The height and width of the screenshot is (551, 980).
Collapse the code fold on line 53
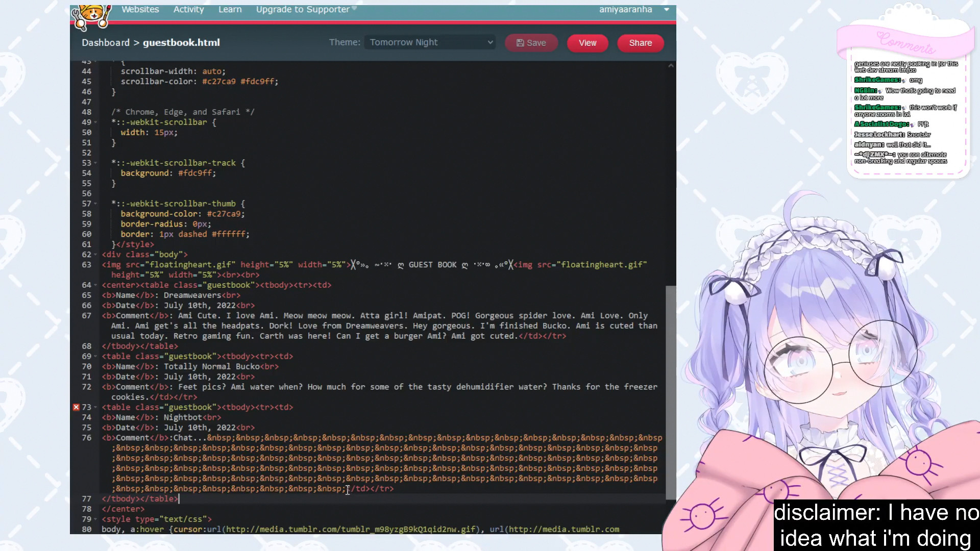[x=95, y=163]
